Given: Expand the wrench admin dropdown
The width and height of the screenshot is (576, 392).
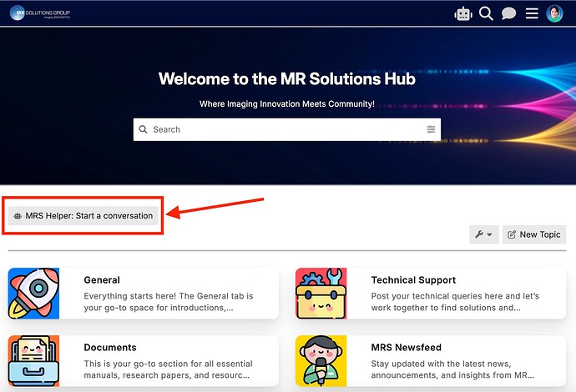Looking at the screenshot, I should click(x=484, y=234).
